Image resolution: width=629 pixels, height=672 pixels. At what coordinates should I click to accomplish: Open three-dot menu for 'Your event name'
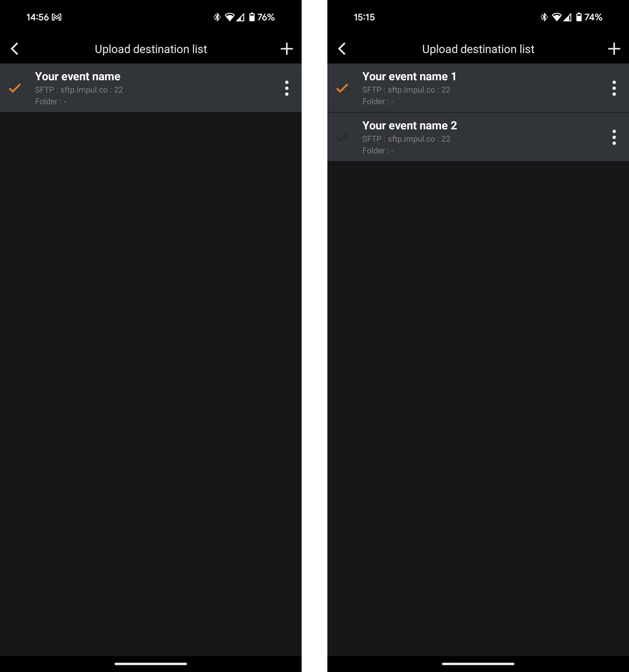tap(286, 88)
